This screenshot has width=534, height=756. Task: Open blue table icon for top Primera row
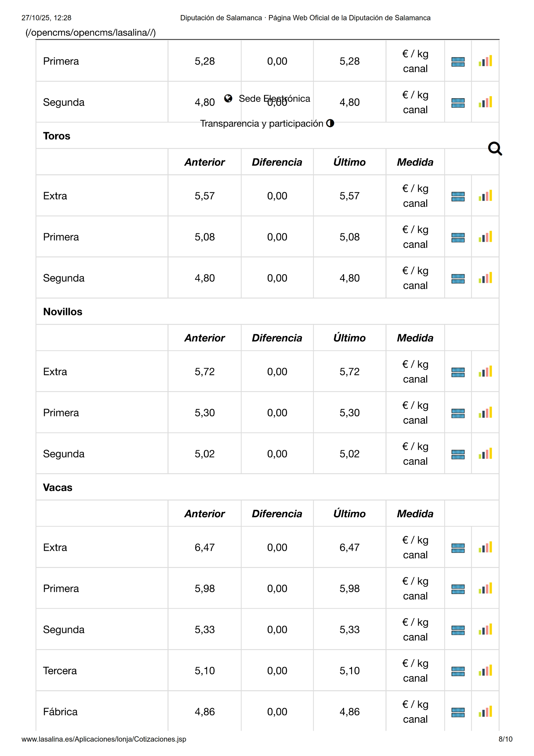point(458,62)
